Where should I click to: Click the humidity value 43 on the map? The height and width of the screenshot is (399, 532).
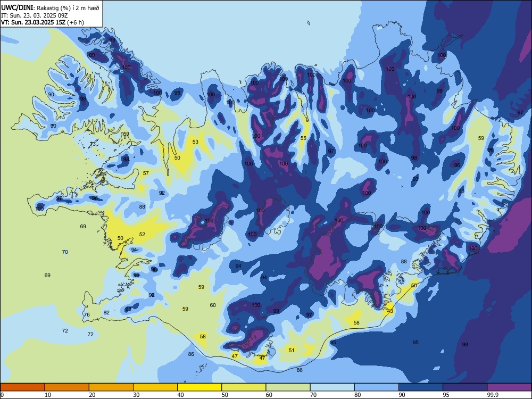(390, 311)
